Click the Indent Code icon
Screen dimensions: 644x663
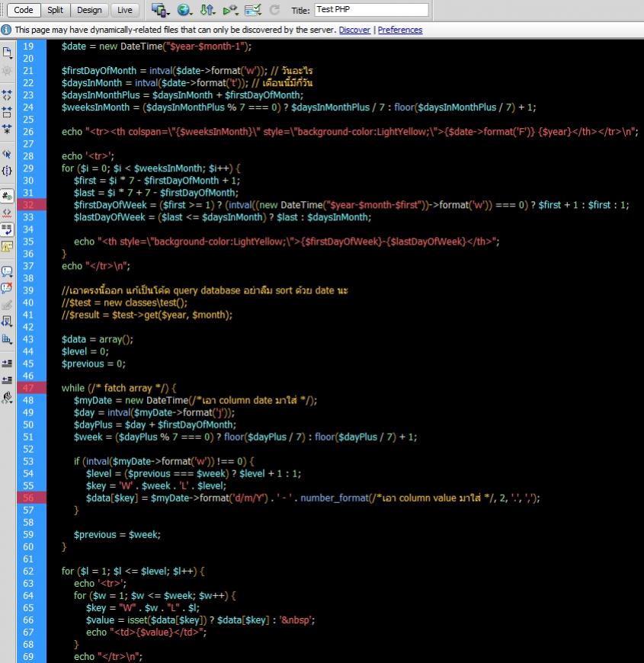coord(8,363)
